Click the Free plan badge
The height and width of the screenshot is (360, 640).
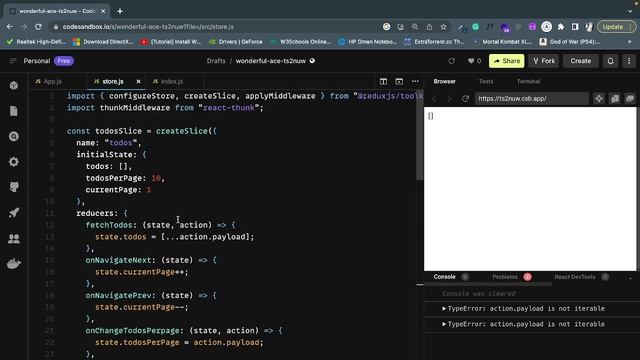(64, 61)
